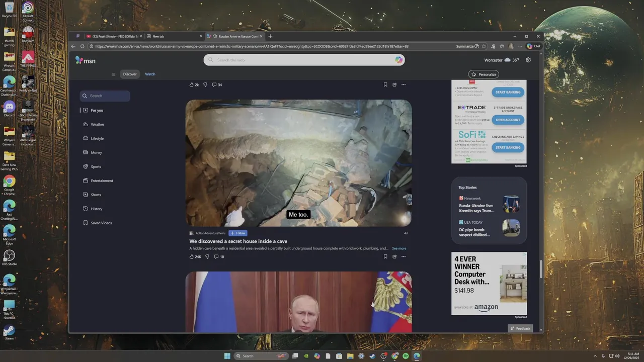Viewport: 644px width, 362px height.
Task: Open a new browser tab
Action: coord(270,36)
